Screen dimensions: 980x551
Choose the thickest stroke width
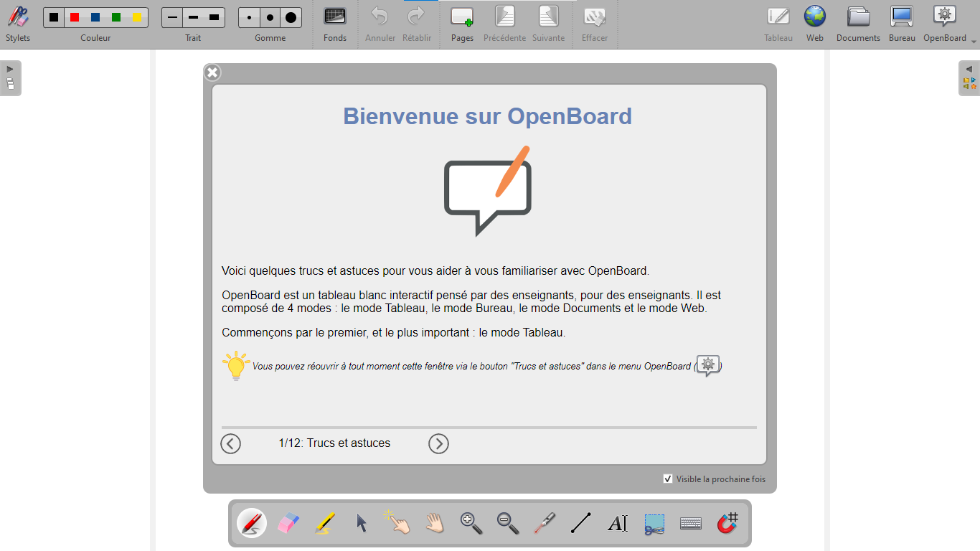click(x=214, y=16)
